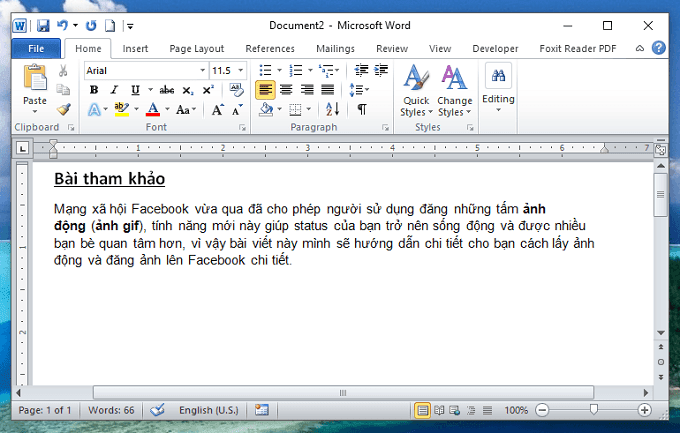Image resolution: width=680 pixels, height=433 pixels.
Task: Click the font color red A button
Action: 153,109
